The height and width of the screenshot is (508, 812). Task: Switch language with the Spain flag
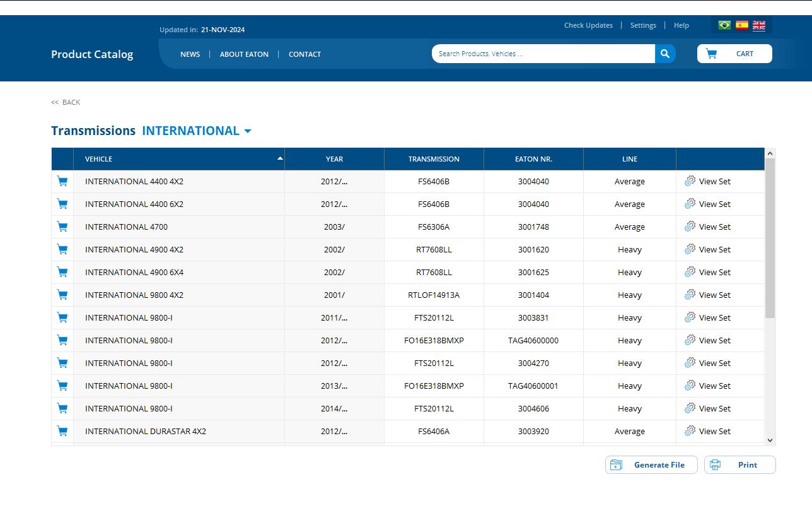tap(742, 25)
